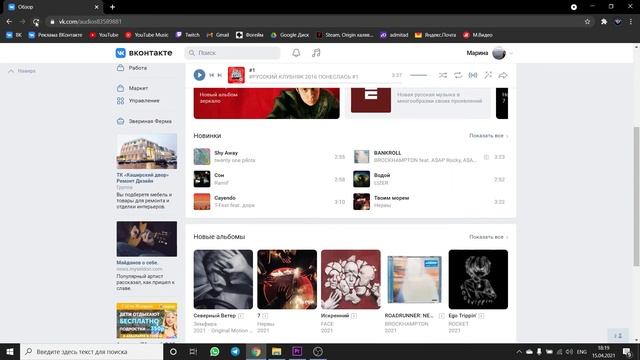Open the Gmail bookmark
The height and width of the screenshot is (360, 640).
(218, 35)
